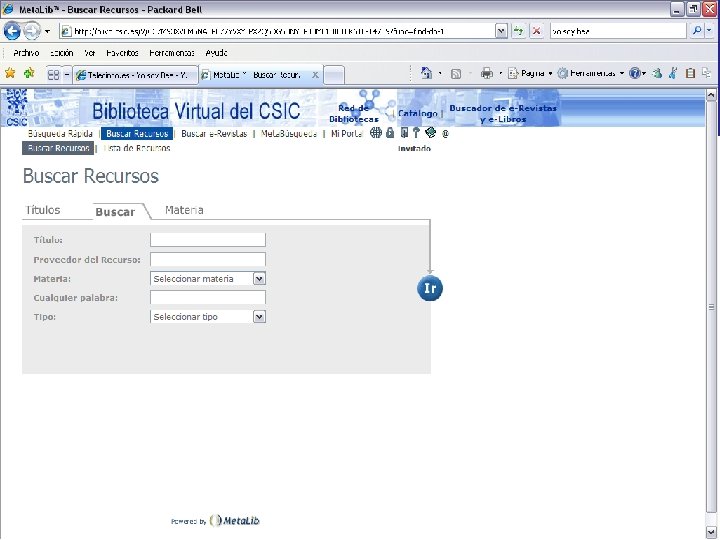
Task: Click the blue Help question mark icon
Action: (x=635, y=73)
